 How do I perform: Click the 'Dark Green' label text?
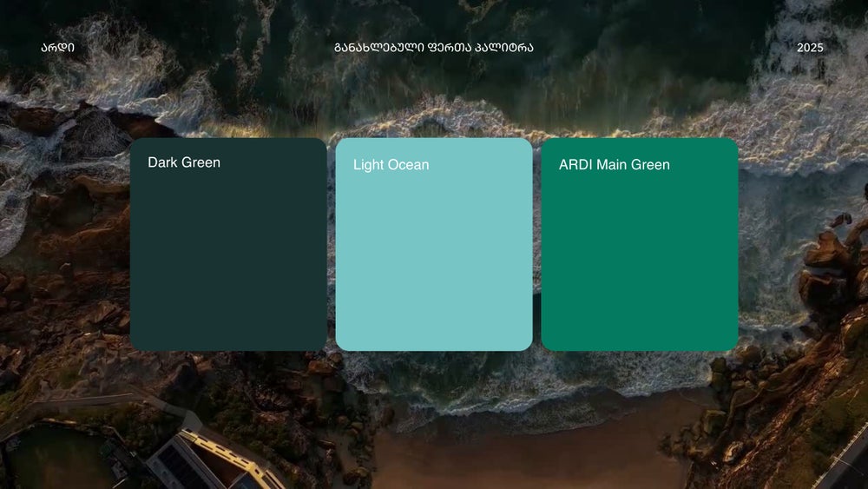pos(184,162)
